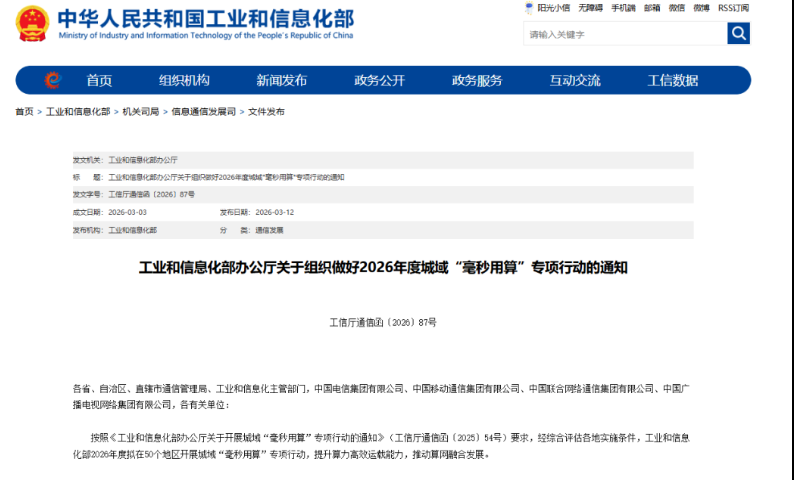Select 政务公开 in the navigation bar
Image resolution: width=795 pixels, height=483 pixels.
point(379,81)
